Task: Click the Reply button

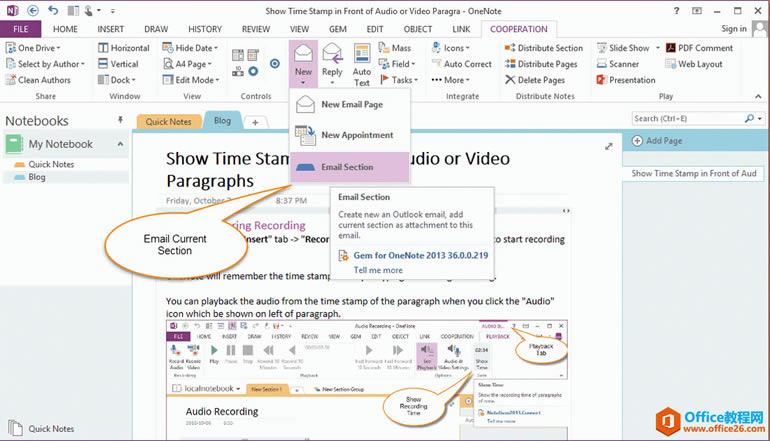Action: point(332,64)
